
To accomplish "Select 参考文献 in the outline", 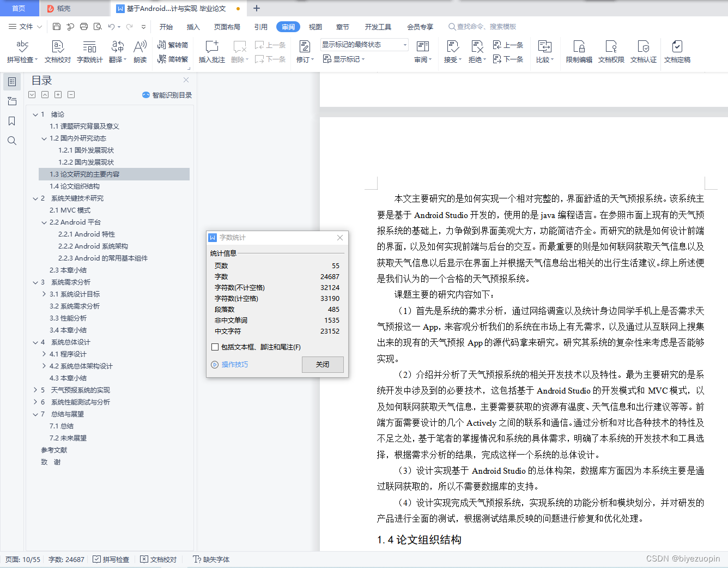I will tap(54, 450).
